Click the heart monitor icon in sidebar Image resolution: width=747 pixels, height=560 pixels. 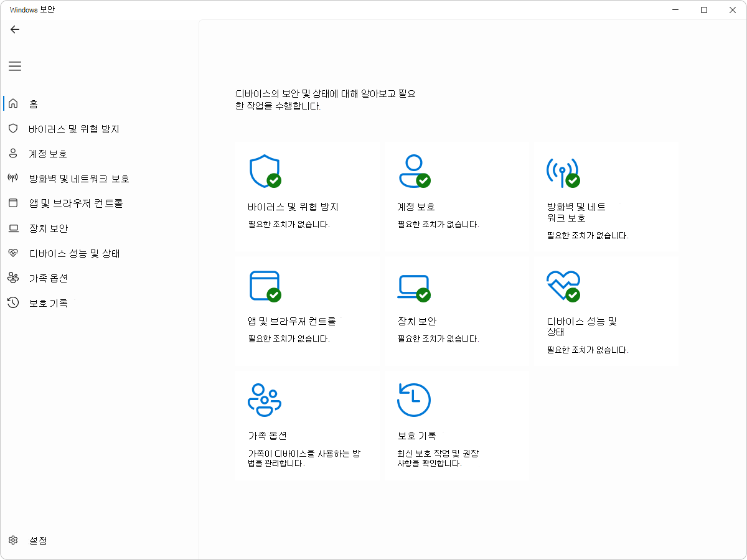pyautogui.click(x=13, y=253)
